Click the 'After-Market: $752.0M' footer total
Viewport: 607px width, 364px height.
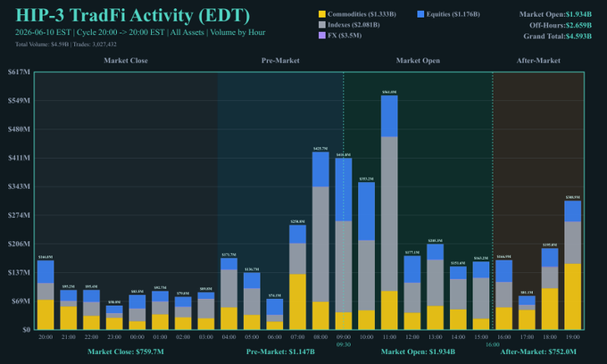(538, 352)
